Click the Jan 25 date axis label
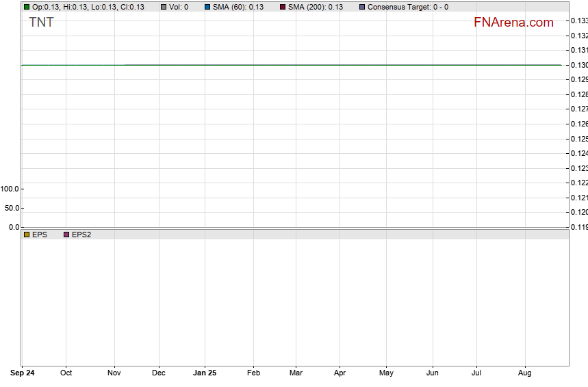588x387 pixels. [x=204, y=373]
